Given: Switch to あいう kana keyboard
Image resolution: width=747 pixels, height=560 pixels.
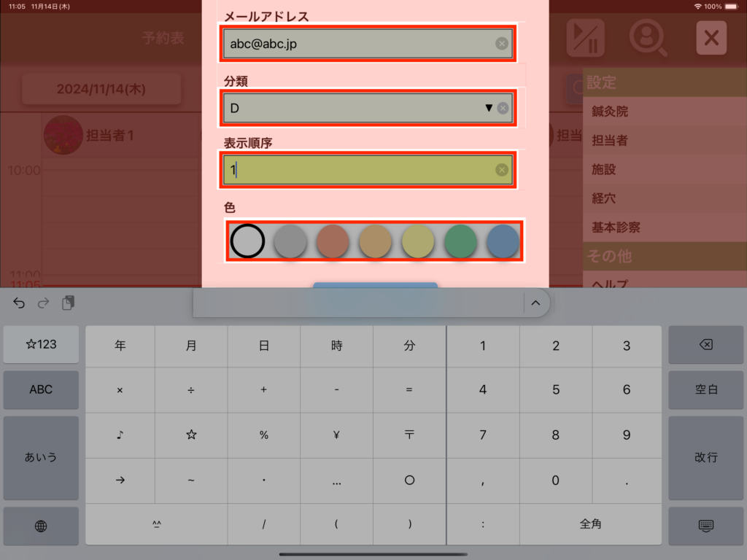Looking at the screenshot, I should (x=41, y=457).
